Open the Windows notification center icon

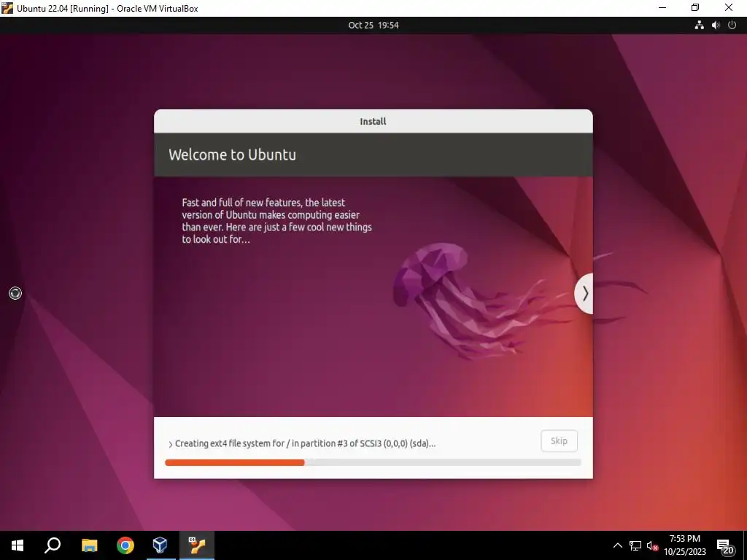725,546
